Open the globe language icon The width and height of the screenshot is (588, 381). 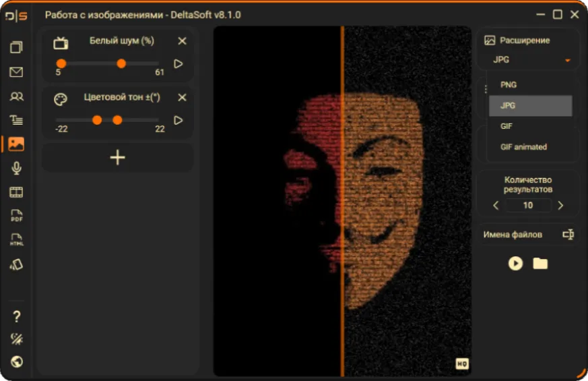coord(16,361)
